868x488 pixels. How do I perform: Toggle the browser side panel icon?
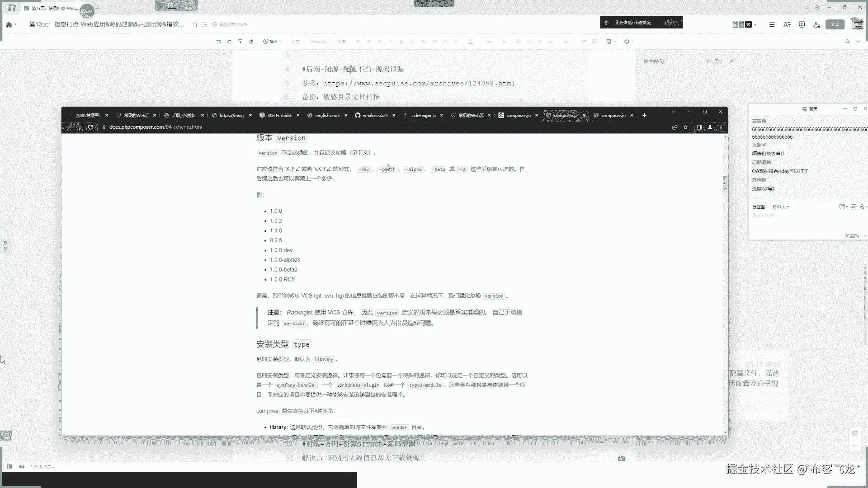tap(698, 127)
